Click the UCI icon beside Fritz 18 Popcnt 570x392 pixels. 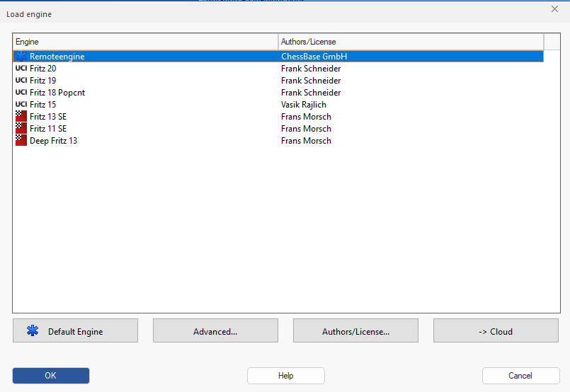pyautogui.click(x=21, y=93)
